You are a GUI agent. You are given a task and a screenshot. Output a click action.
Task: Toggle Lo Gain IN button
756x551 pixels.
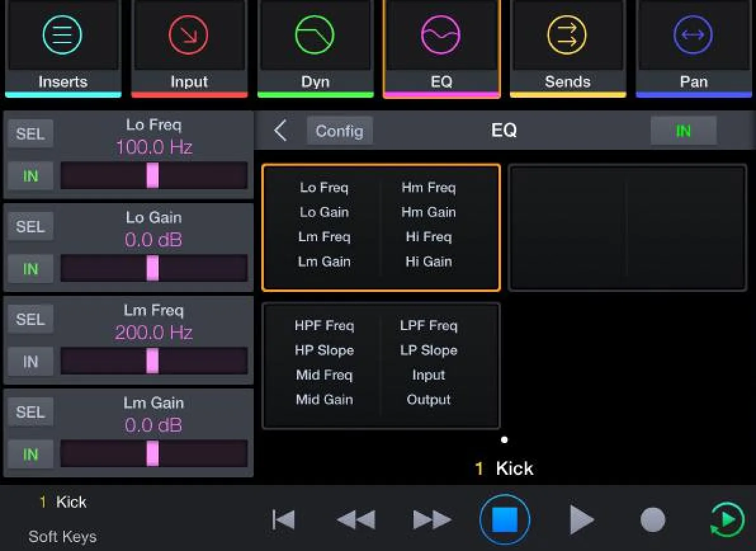pyautogui.click(x=30, y=269)
